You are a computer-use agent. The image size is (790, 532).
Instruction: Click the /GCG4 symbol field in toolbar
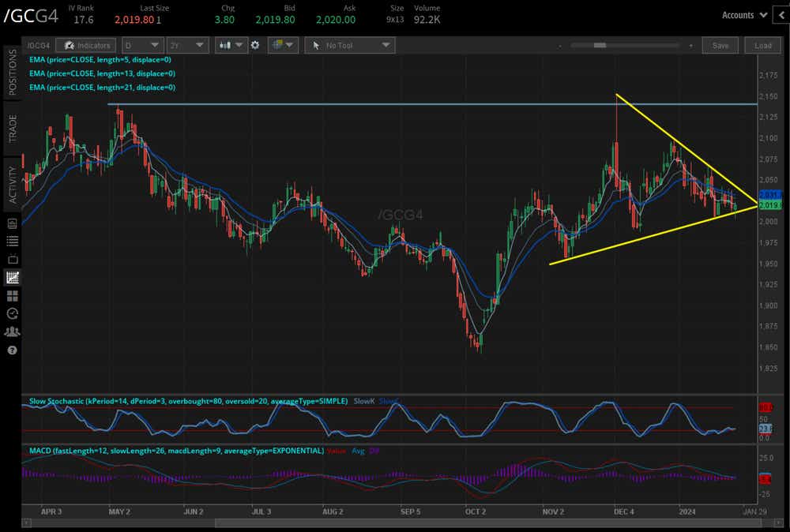38,45
